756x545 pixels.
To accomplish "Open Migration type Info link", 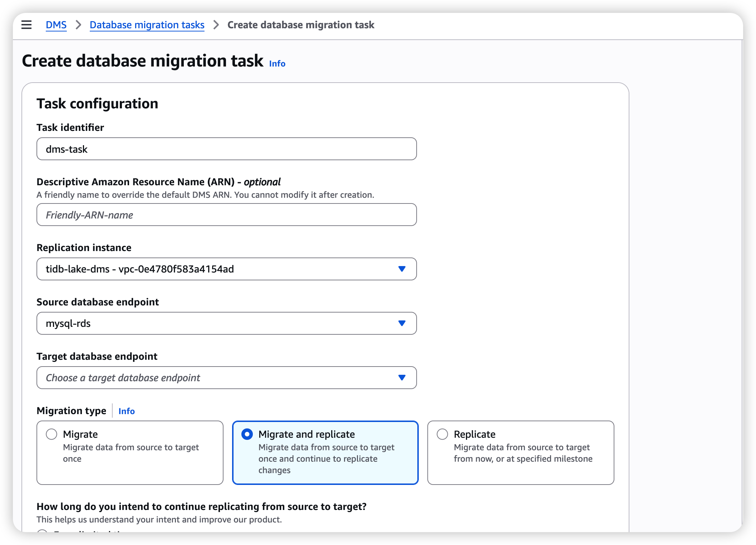I will [127, 411].
